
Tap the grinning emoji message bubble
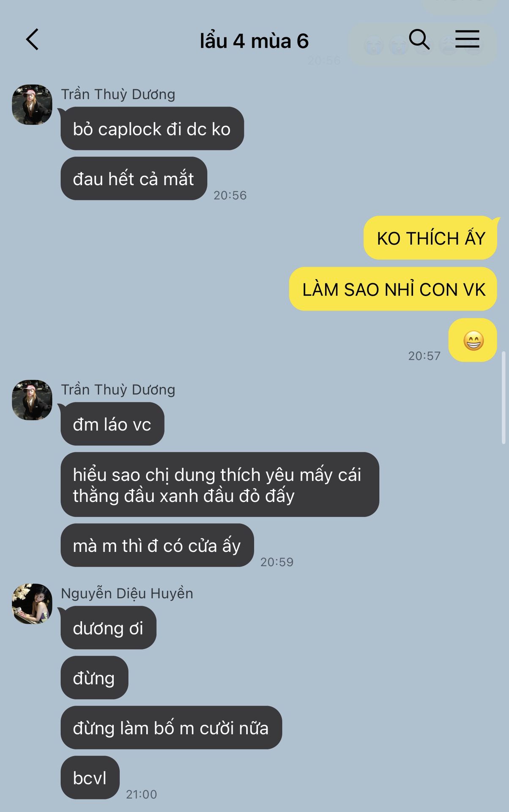point(473,340)
